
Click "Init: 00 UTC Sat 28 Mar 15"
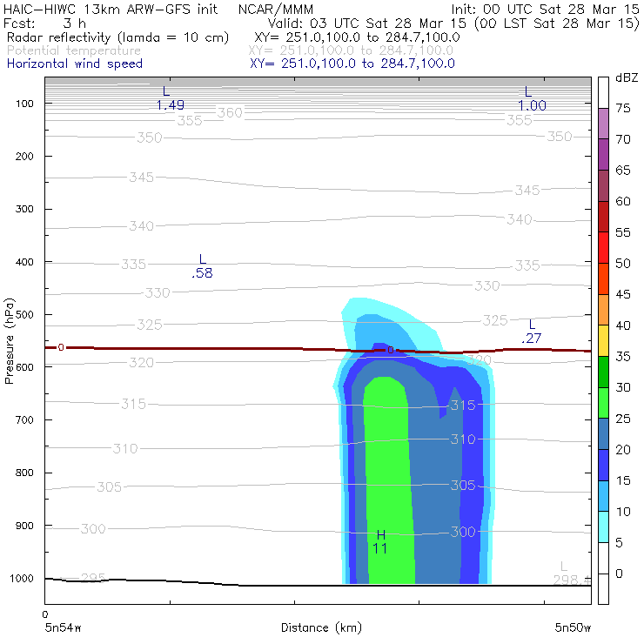click(545, 9)
